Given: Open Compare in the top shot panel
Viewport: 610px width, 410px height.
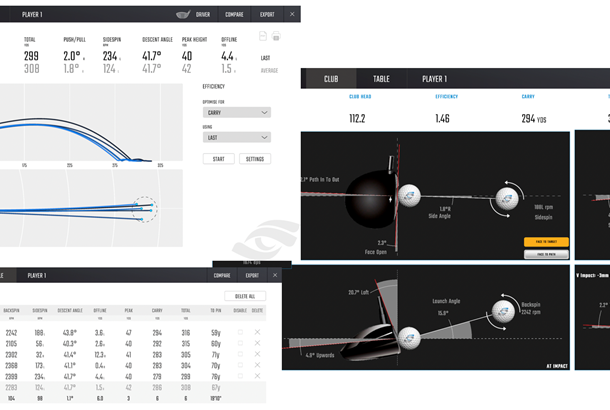Looking at the screenshot, I should coord(234,14).
